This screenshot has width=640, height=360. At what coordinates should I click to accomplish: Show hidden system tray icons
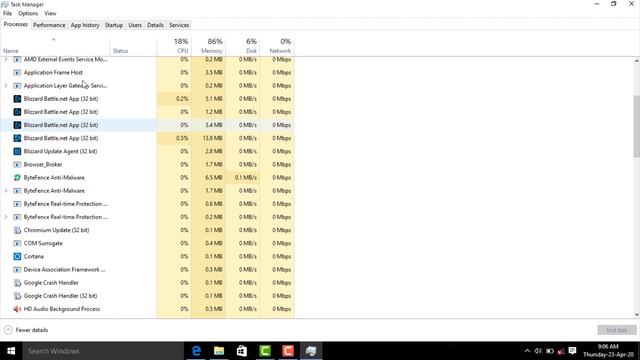tap(527, 351)
